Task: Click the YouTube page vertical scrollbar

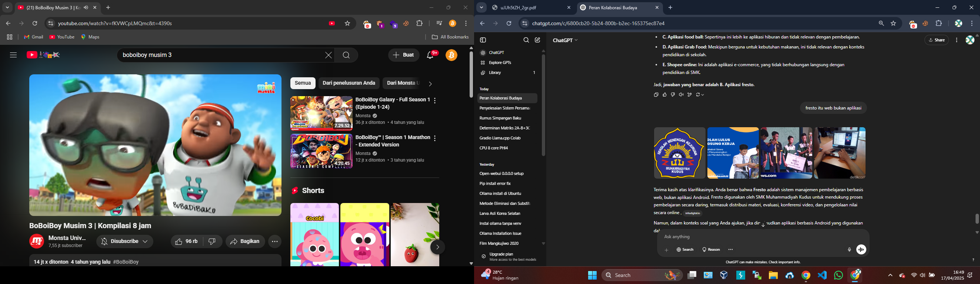Action: 471,74
